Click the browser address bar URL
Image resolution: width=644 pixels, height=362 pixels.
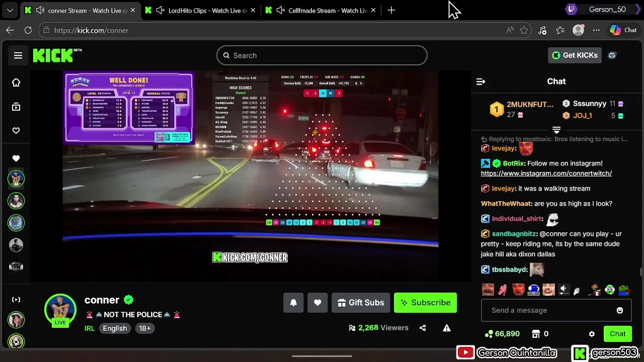click(x=91, y=30)
